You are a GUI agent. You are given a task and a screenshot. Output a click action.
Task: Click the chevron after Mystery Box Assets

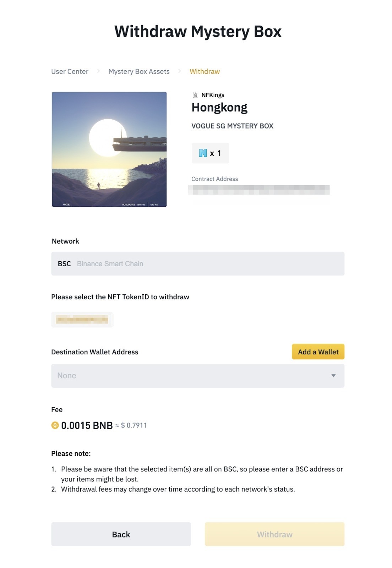[x=180, y=71]
